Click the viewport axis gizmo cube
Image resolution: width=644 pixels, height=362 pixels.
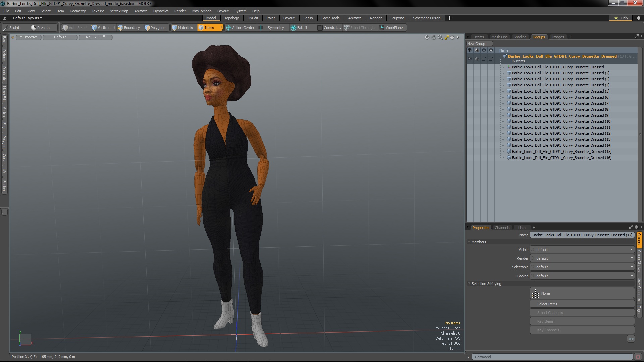[25, 339]
